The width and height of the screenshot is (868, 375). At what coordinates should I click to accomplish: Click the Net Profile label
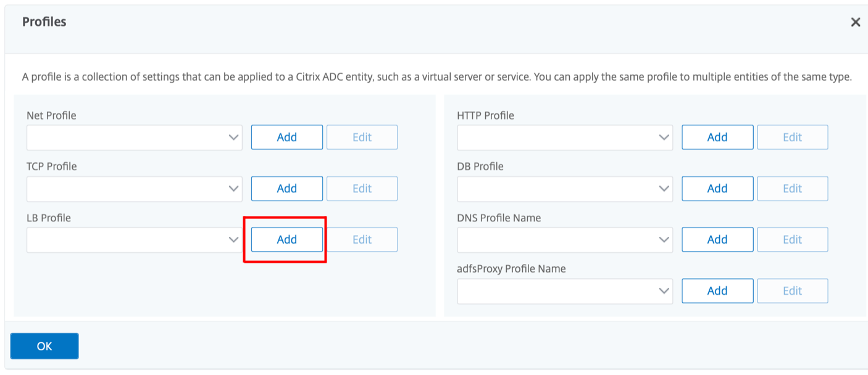click(x=52, y=115)
